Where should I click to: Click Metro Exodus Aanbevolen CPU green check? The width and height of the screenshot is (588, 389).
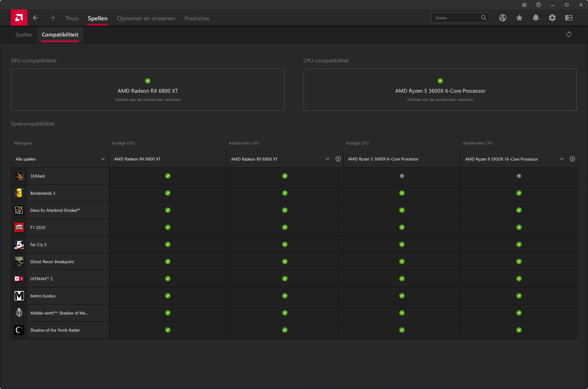tap(519, 296)
